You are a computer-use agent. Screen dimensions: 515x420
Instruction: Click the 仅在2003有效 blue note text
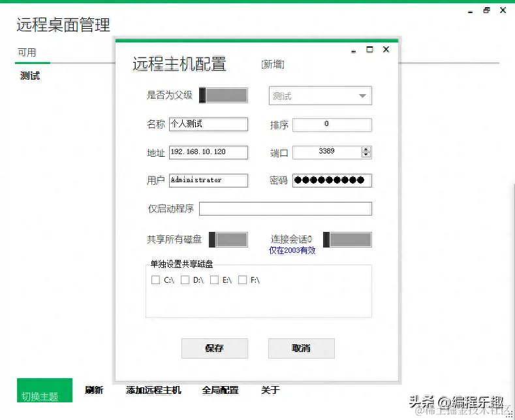[292, 250]
